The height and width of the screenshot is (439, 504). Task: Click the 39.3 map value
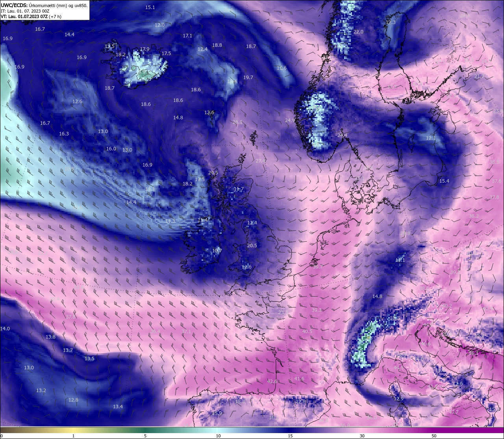(317, 310)
